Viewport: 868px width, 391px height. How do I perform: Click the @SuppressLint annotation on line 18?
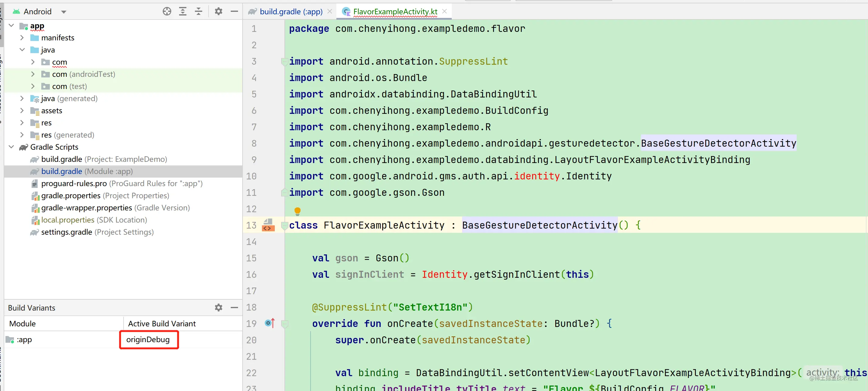click(x=349, y=307)
